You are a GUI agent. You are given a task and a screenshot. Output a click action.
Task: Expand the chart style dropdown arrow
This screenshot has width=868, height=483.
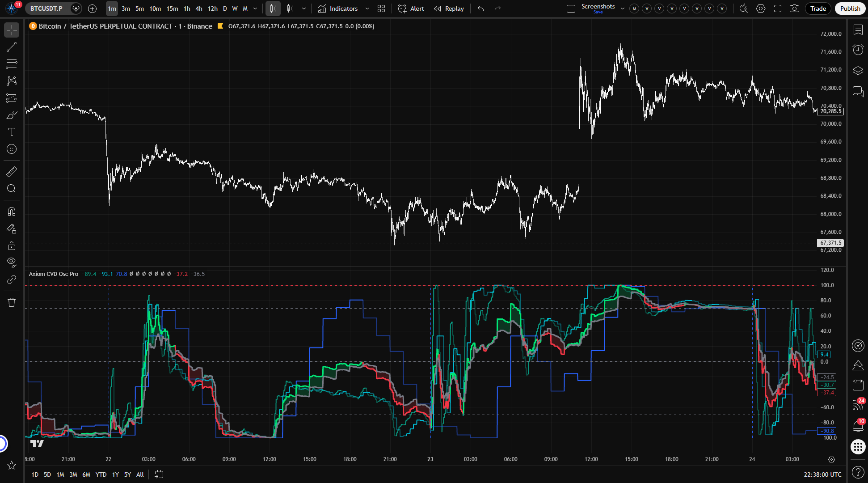coord(304,8)
